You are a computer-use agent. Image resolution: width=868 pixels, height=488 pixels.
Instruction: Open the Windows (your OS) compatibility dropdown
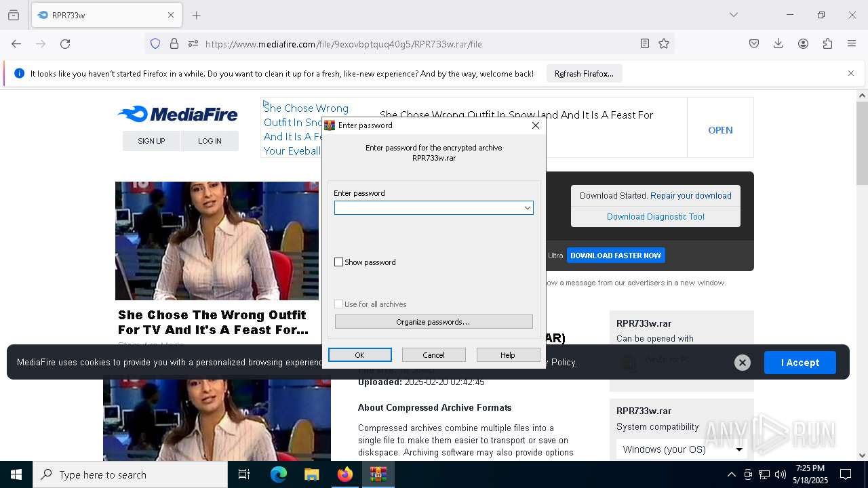pyautogui.click(x=682, y=449)
